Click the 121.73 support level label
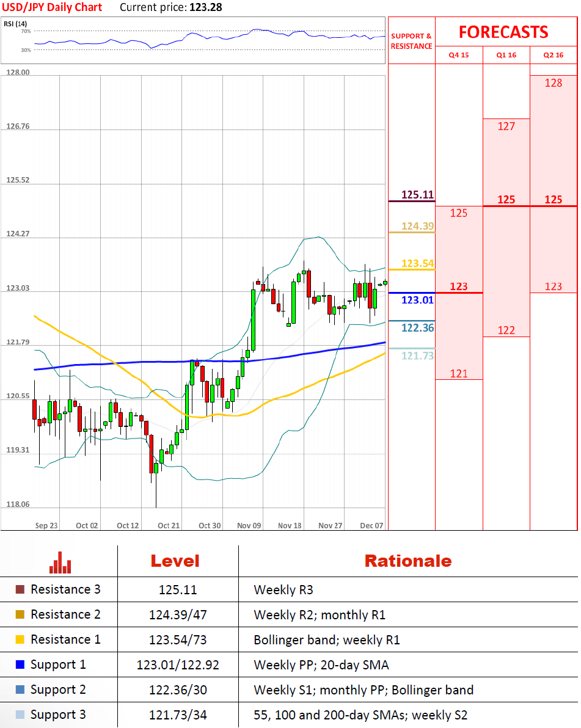Screen dimensions: 581x728 417,355
